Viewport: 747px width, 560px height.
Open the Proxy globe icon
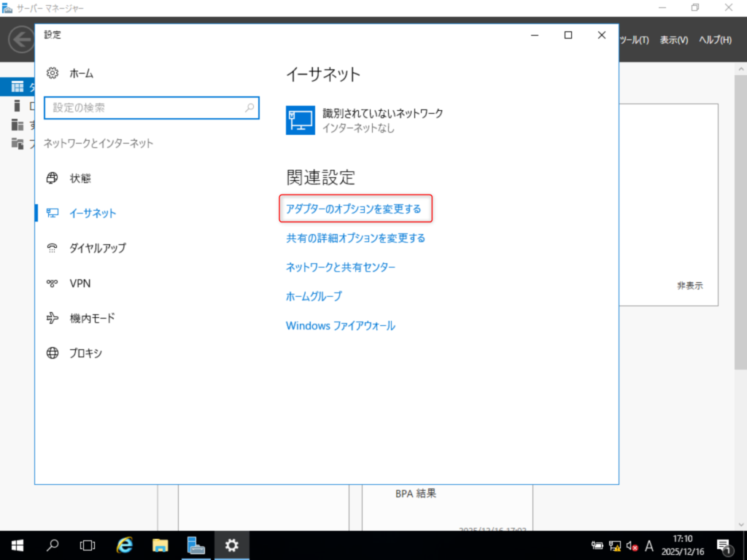(52, 353)
